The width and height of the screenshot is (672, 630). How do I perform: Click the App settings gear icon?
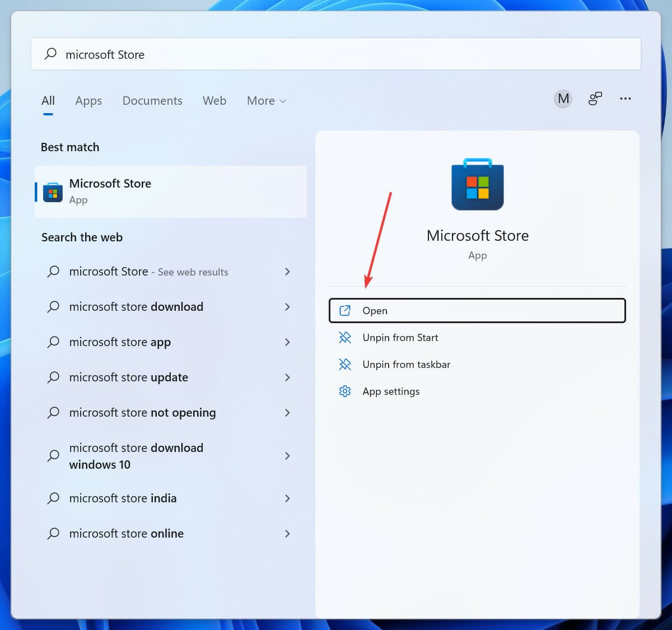[345, 391]
